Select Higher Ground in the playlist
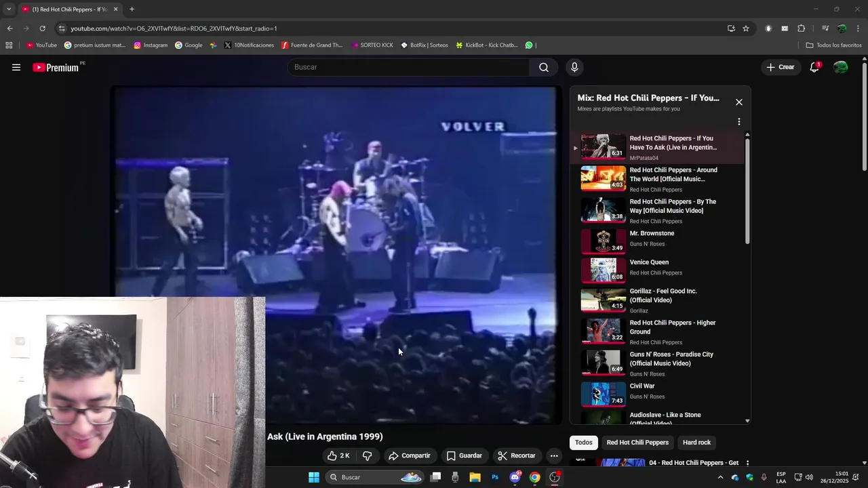Viewport: 868px width, 488px height. tap(658, 332)
